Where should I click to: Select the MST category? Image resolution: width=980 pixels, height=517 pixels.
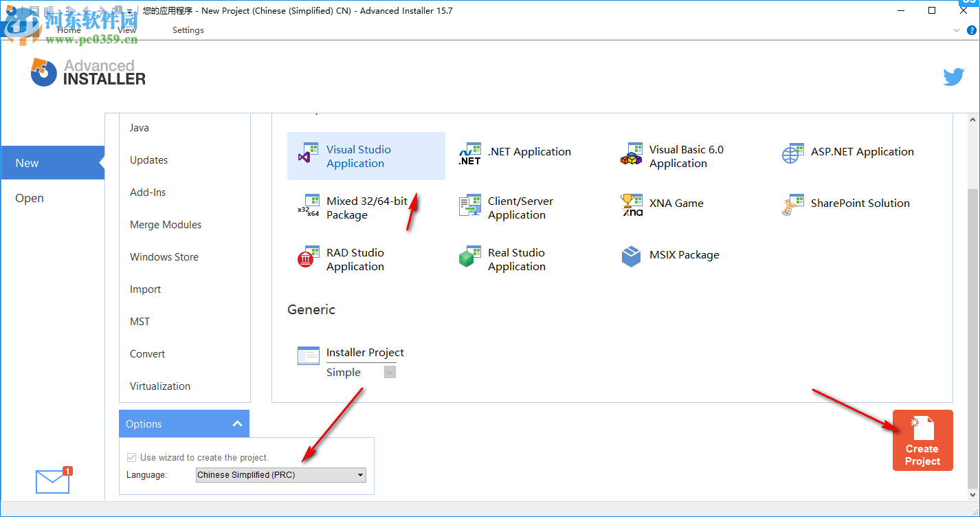[x=140, y=322]
